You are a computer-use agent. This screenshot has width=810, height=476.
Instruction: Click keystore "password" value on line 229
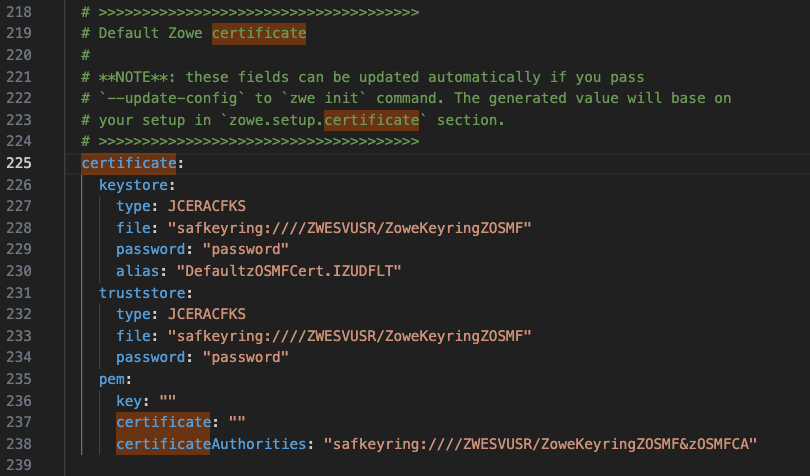(x=246, y=249)
